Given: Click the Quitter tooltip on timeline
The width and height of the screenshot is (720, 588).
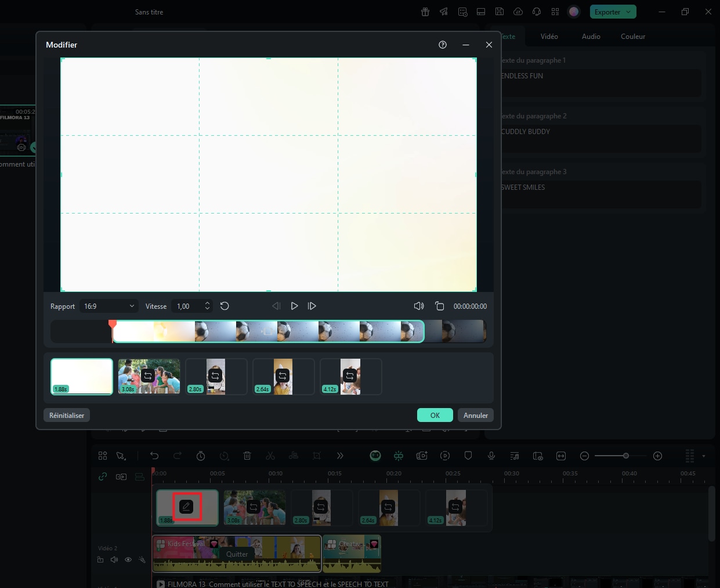Looking at the screenshot, I should (x=237, y=554).
